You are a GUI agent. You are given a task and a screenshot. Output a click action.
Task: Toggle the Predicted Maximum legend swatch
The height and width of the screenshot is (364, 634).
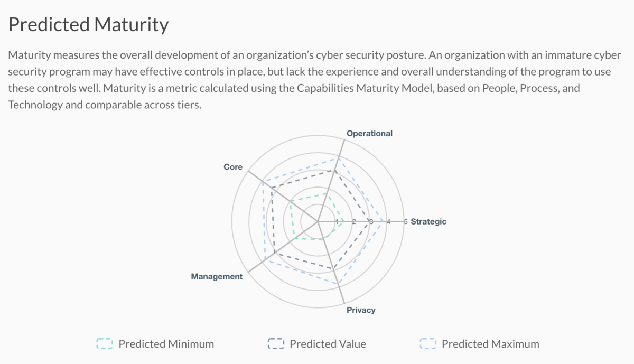pyautogui.click(x=428, y=344)
